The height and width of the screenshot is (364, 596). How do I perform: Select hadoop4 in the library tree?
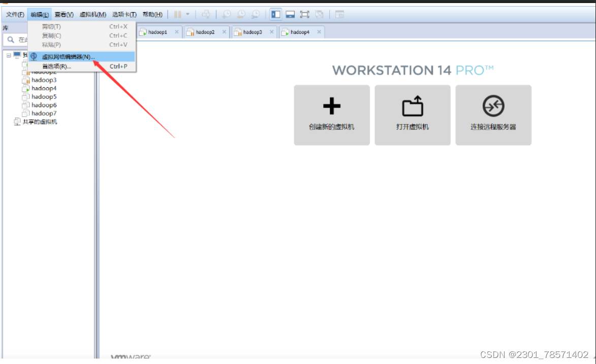point(44,88)
